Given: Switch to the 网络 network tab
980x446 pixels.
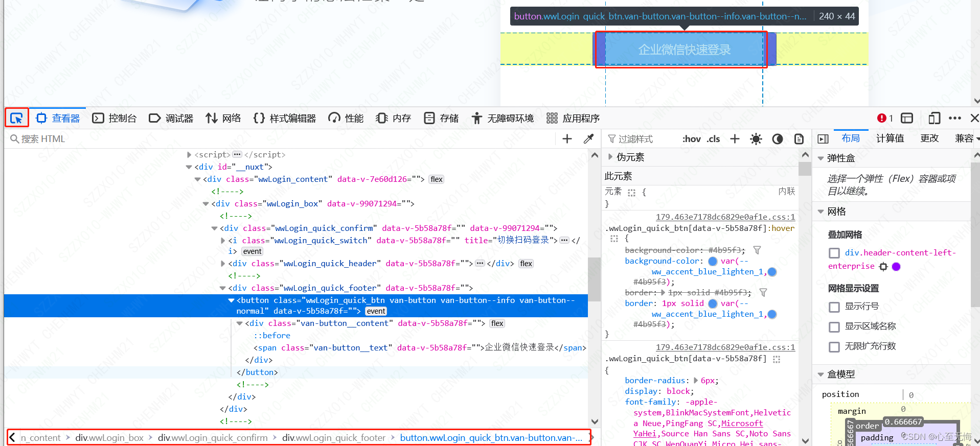Looking at the screenshot, I should [223, 118].
